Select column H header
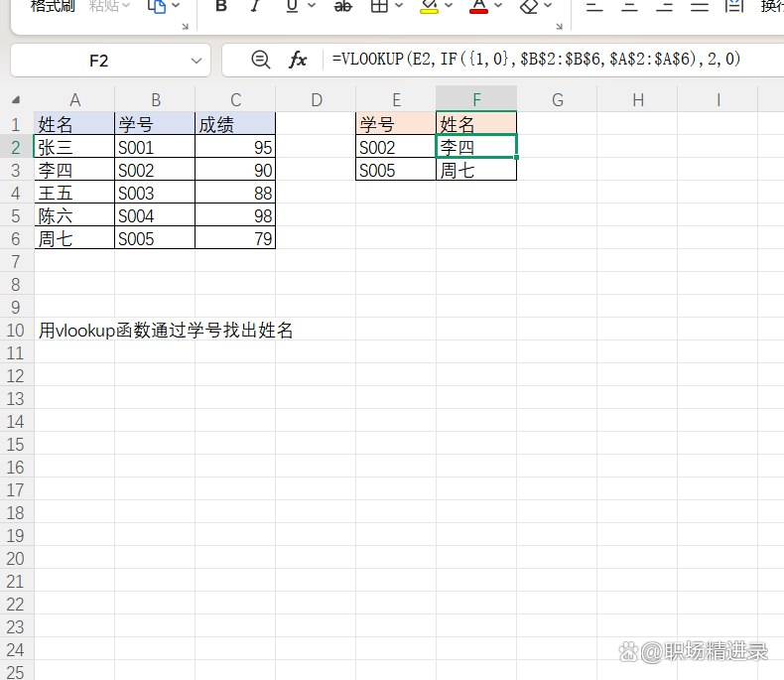Image resolution: width=784 pixels, height=680 pixels. coord(637,99)
